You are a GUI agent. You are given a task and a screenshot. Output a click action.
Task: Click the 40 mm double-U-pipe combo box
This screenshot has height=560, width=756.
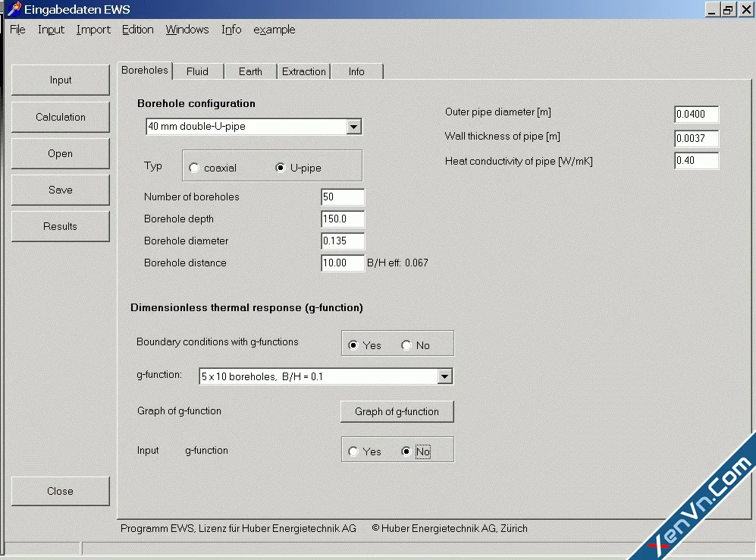[253, 127]
